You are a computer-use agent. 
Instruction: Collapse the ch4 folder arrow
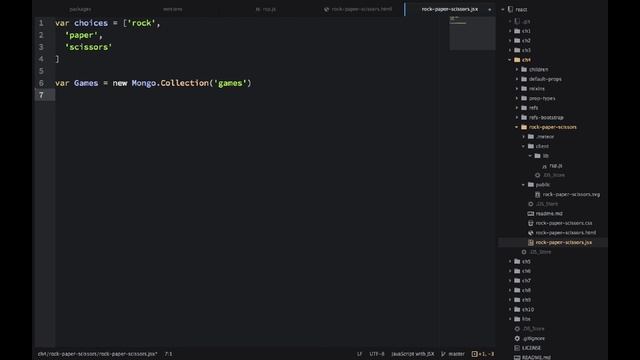click(510, 60)
